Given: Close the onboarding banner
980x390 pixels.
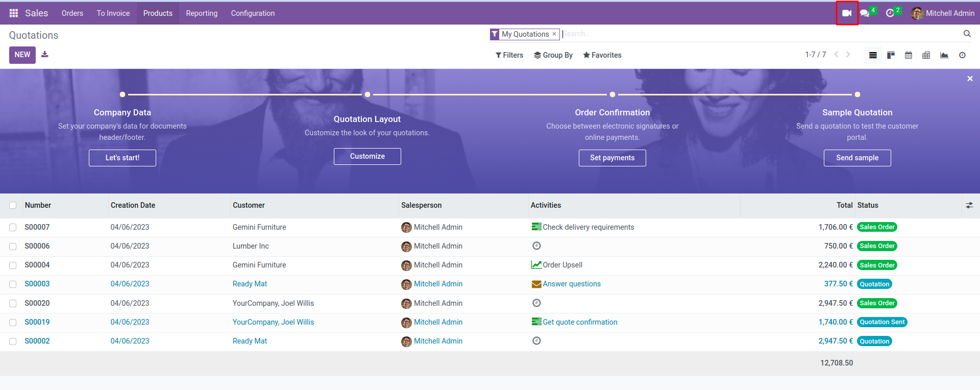Looking at the screenshot, I should point(970,79).
